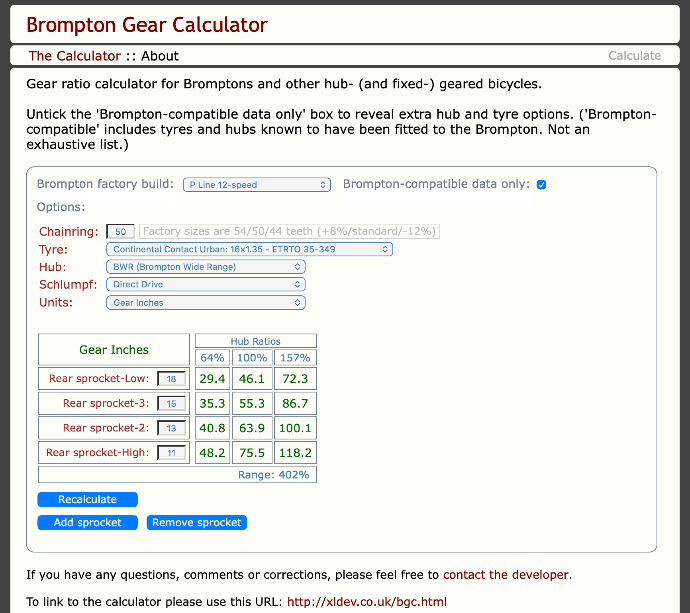Select the 75.5 gear inches value
Screen dimensions: 690x613
click(252, 453)
